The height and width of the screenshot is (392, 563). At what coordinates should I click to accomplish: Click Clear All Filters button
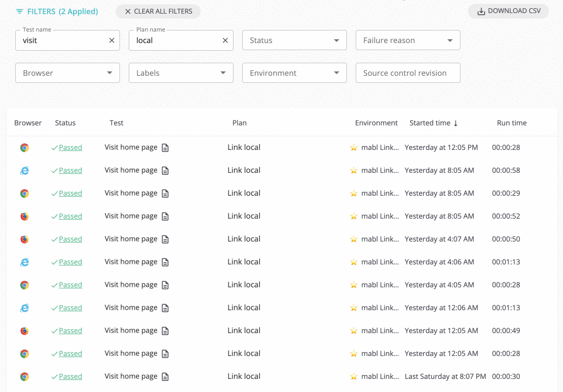(158, 11)
